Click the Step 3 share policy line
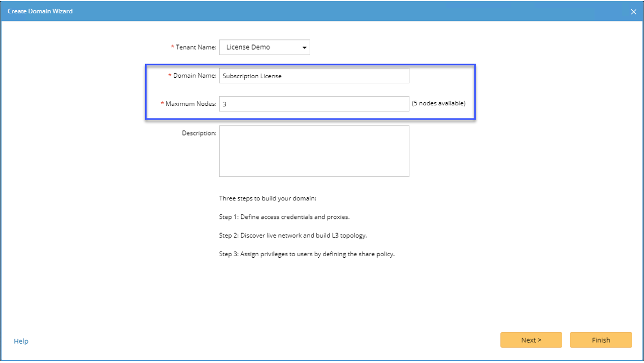 click(307, 254)
